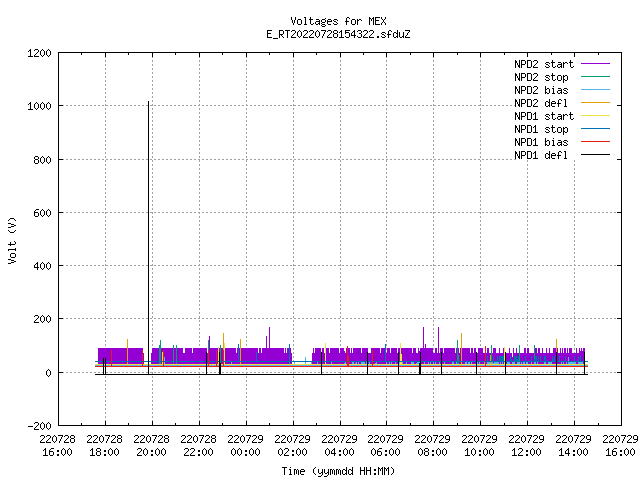Click the purple NPD2 start legend line sample

pos(596,64)
